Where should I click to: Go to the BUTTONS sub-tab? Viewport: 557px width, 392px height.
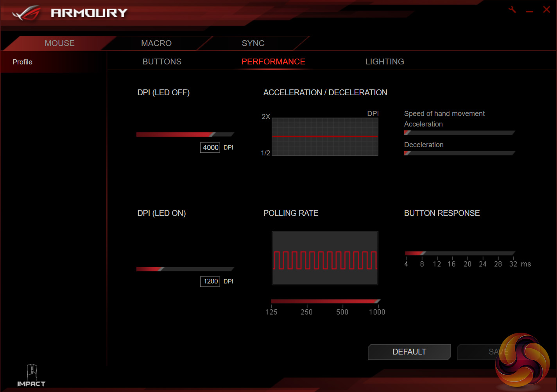(162, 62)
